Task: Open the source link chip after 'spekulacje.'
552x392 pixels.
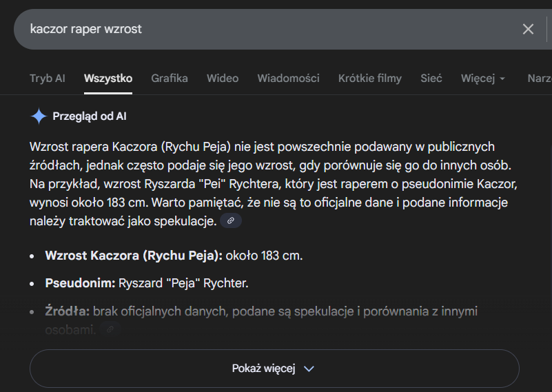Action: click(231, 220)
